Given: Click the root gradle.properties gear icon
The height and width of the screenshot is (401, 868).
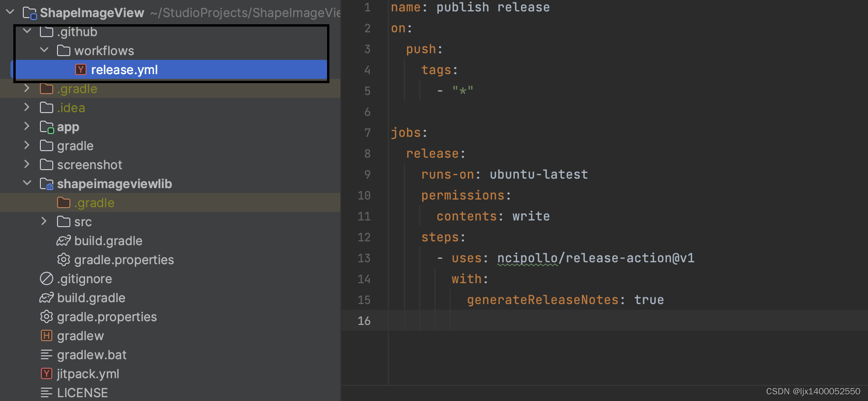Looking at the screenshot, I should [47, 317].
